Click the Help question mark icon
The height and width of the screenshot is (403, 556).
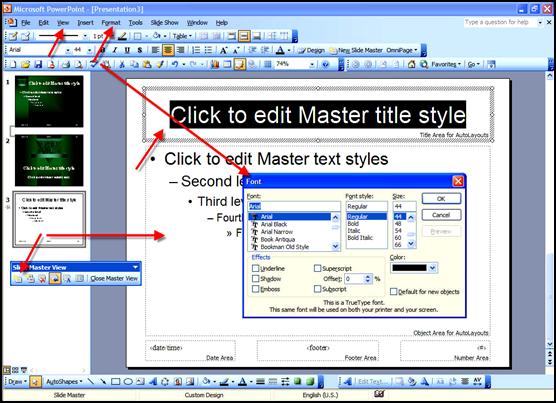[325, 64]
